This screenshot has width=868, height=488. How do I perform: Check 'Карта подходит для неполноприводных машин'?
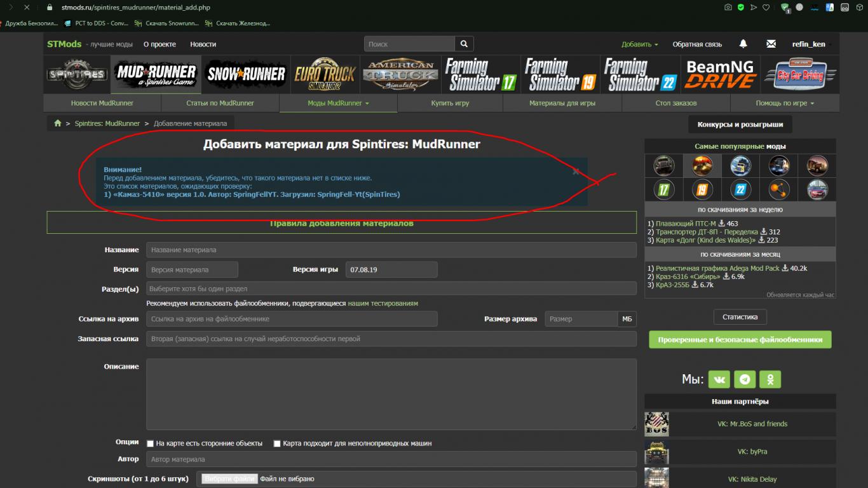[277, 444]
